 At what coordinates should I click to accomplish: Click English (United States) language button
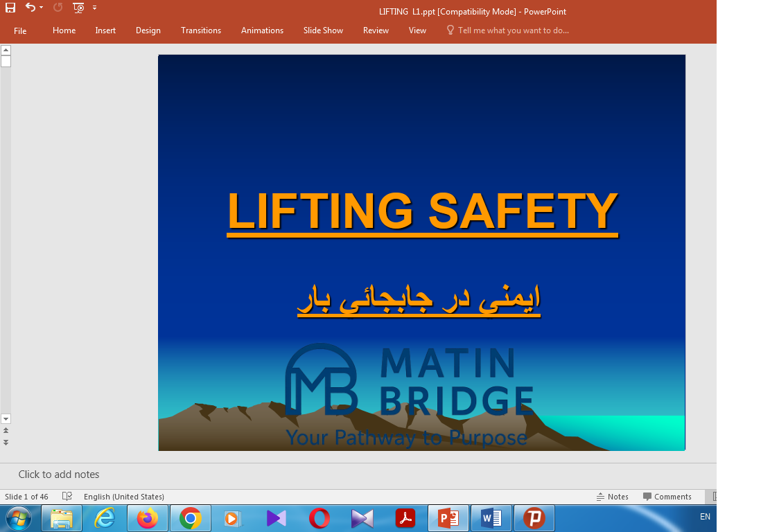tap(124, 497)
